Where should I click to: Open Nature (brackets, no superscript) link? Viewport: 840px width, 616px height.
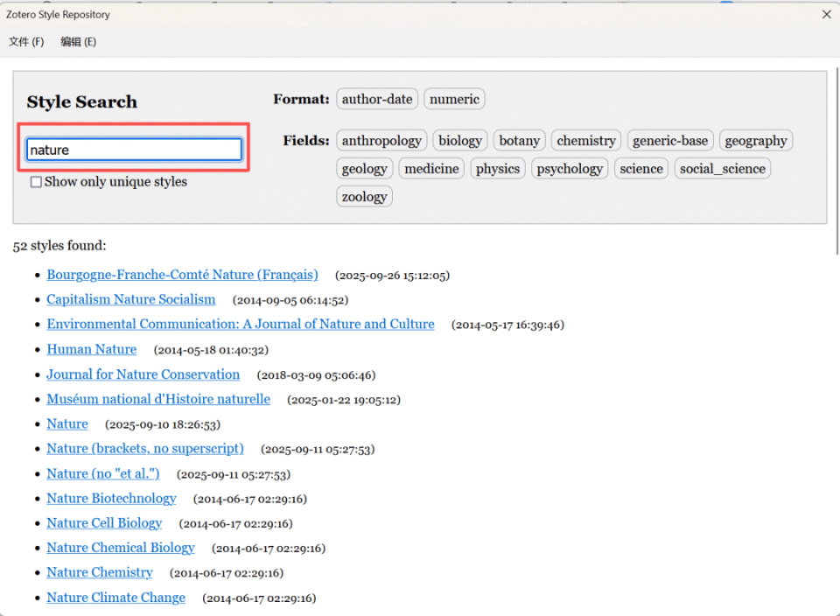(x=145, y=448)
